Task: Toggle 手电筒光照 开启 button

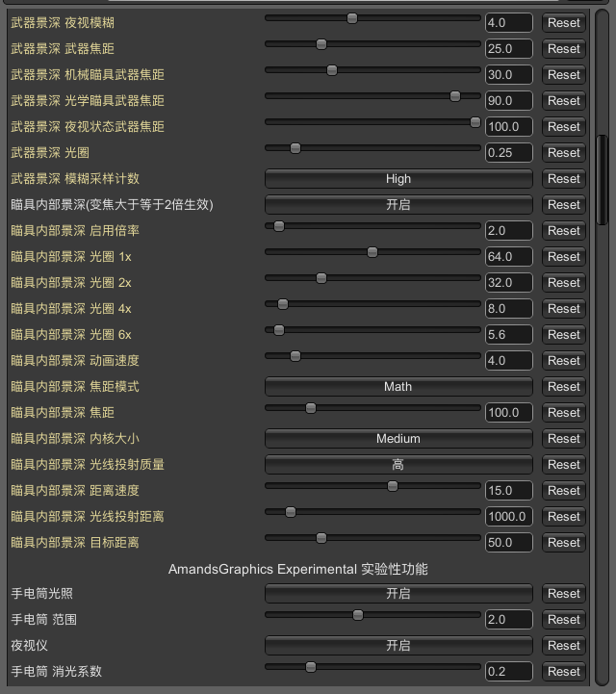Action: pos(398,594)
